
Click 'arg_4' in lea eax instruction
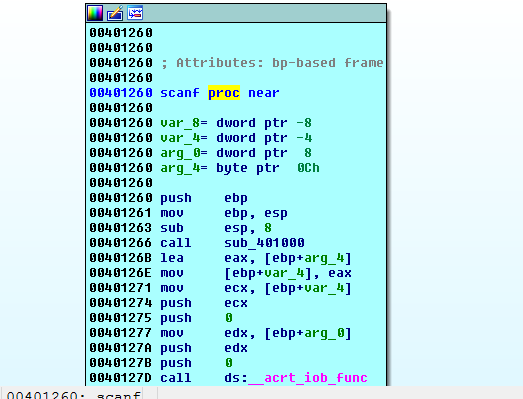click(324, 258)
